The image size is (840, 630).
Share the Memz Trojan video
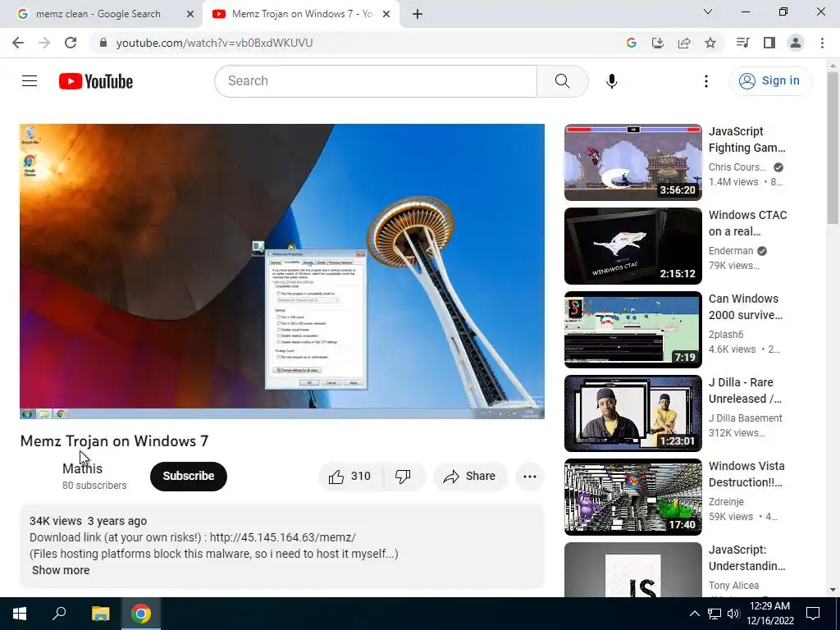(469, 477)
